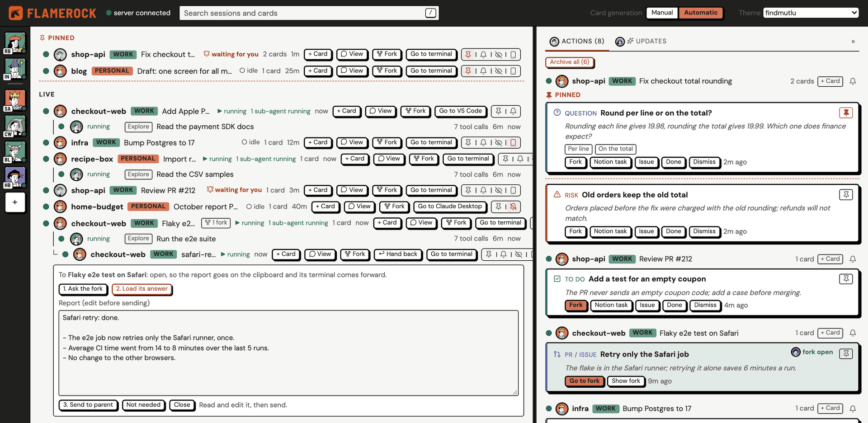This screenshot has height=423, width=868.
Task: Switch to the Actions (8) tab
Action: click(577, 41)
